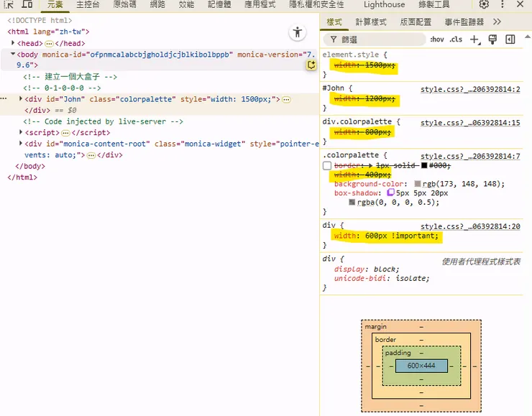Toggle the rendering emulation paintbrush icon
This screenshot has width=532, height=416.
click(492, 40)
